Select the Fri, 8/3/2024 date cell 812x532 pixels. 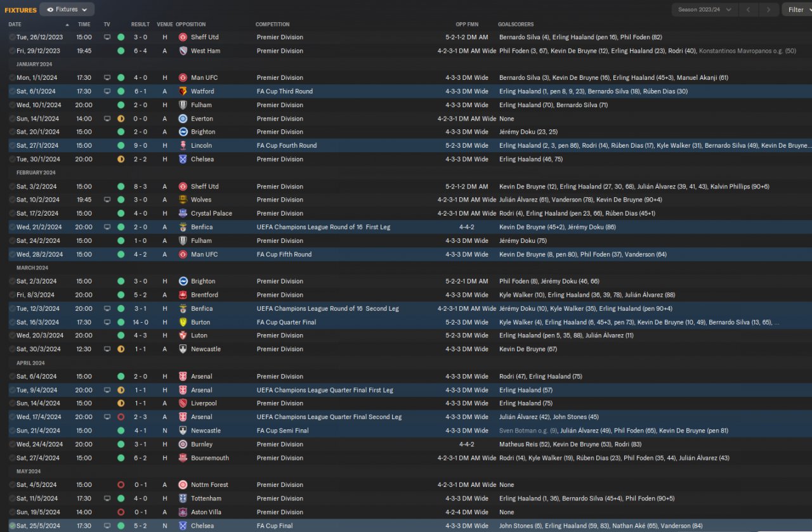pos(36,295)
